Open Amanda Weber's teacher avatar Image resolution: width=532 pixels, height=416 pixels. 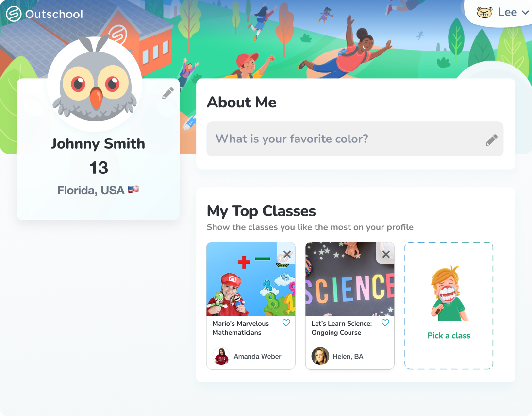point(221,356)
